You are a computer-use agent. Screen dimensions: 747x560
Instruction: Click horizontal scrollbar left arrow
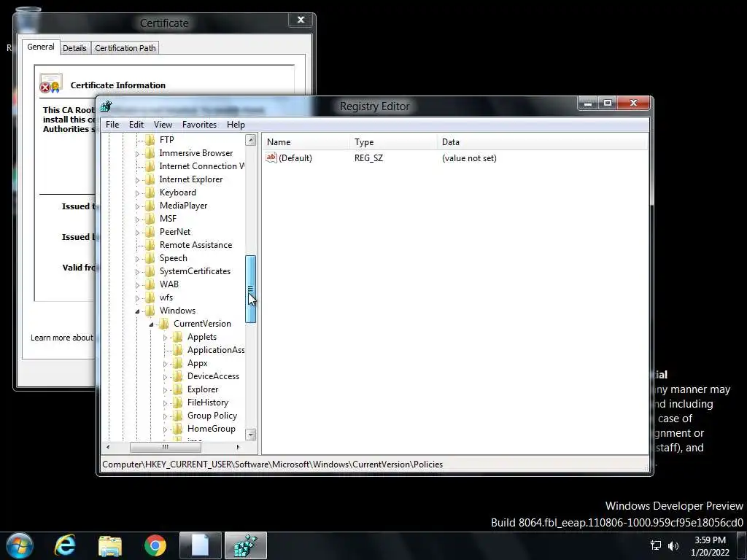tap(108, 447)
